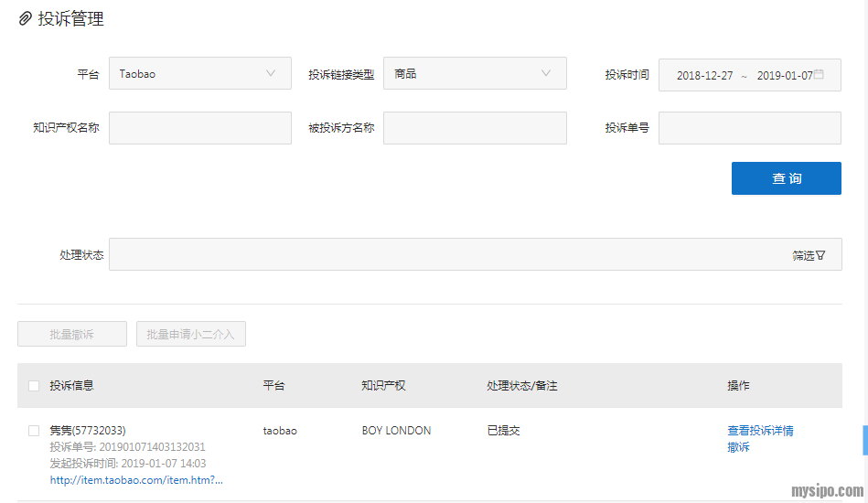Open the 投诉链接类型 dropdown showing 商品
868x503 pixels.
(x=475, y=74)
